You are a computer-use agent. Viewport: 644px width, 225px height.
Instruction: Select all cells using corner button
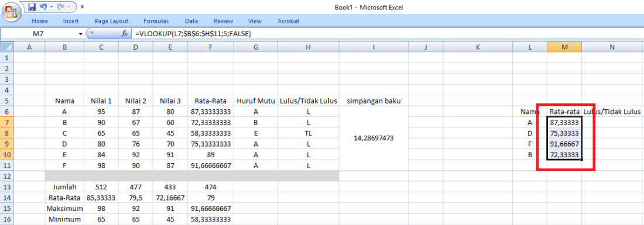coord(6,47)
